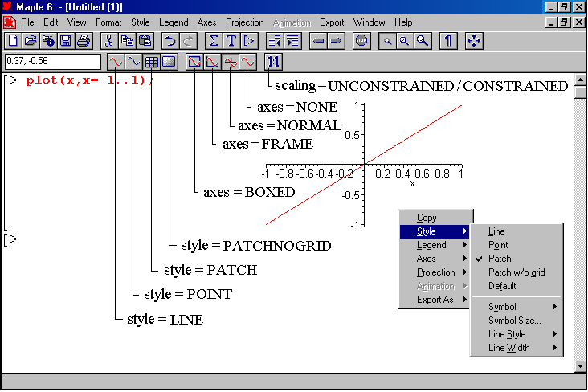The width and height of the screenshot is (588, 392).
Task: Expand Axes submenu in context menu
Action: (x=435, y=259)
